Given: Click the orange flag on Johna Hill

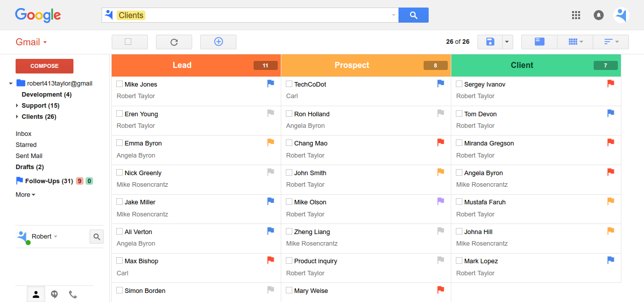Looking at the screenshot, I should pos(611,231).
